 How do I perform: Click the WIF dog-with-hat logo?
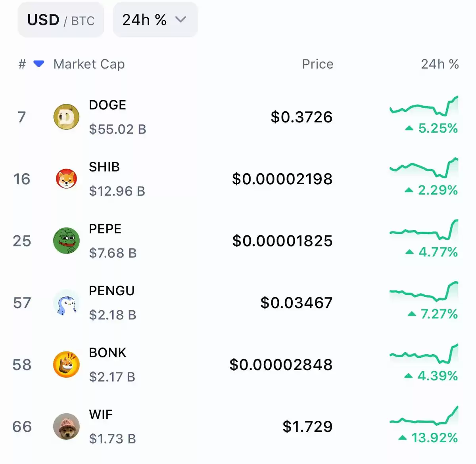point(66,426)
